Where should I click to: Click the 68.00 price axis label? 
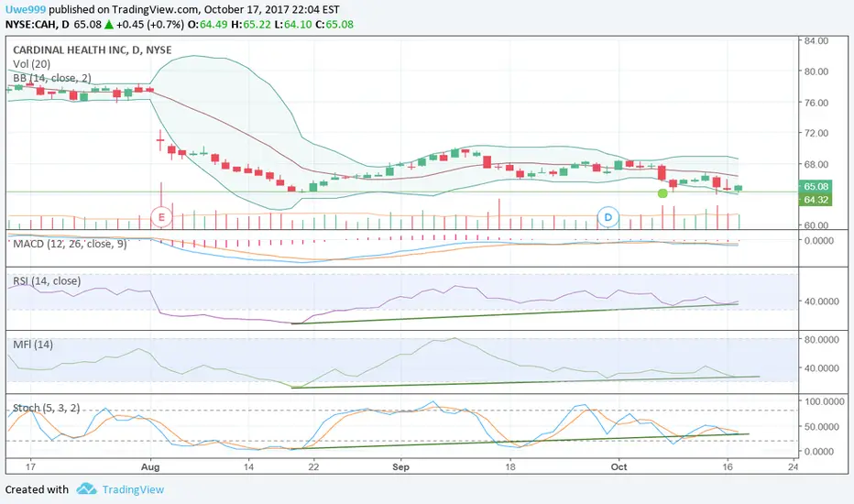(x=816, y=164)
